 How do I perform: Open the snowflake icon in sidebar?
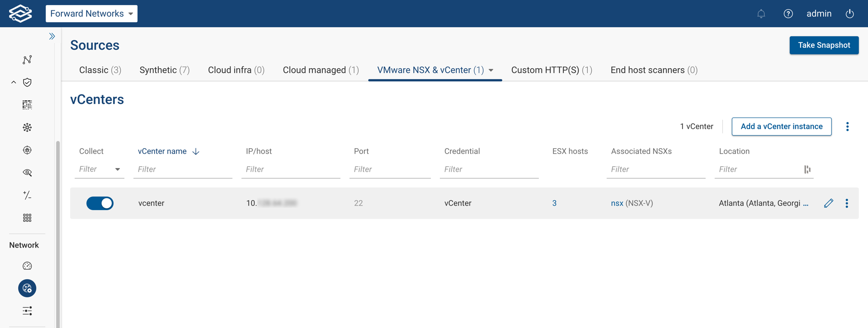click(27, 127)
